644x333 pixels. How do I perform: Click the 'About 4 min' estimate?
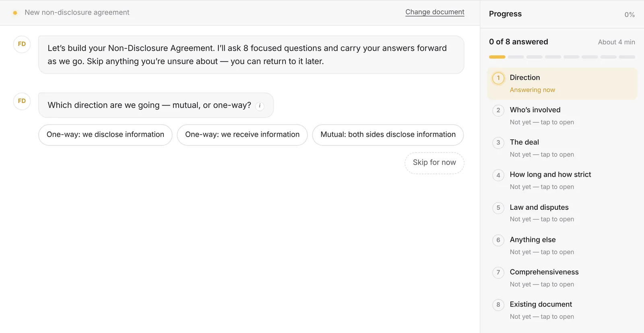tap(616, 42)
